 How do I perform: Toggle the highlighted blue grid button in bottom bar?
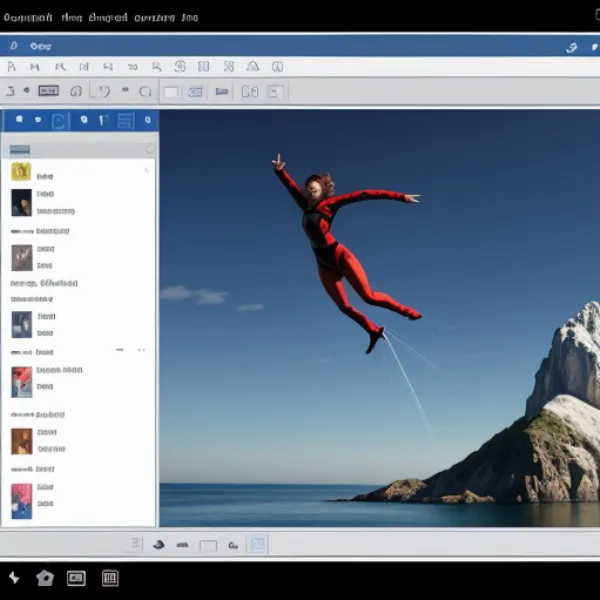coord(257,545)
